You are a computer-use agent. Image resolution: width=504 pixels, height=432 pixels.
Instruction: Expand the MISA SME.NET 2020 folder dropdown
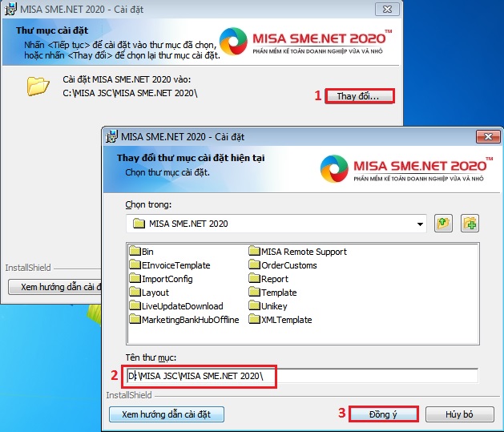tap(420, 224)
